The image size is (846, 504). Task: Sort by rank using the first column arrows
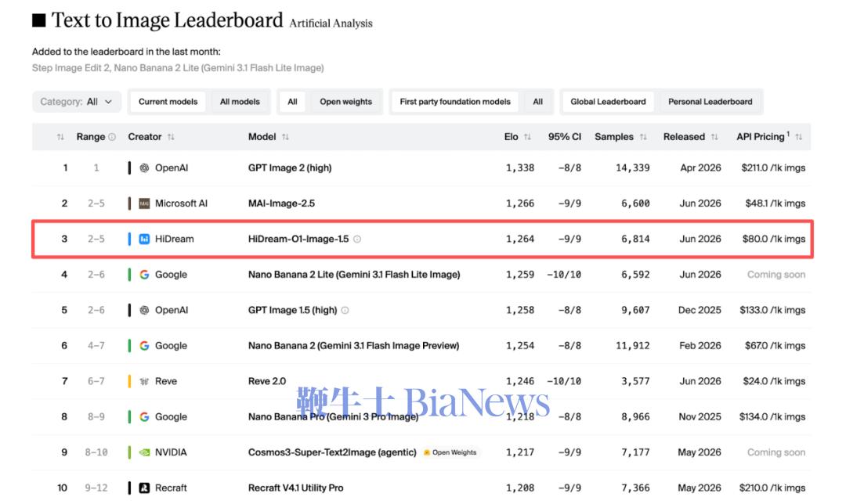coord(60,137)
